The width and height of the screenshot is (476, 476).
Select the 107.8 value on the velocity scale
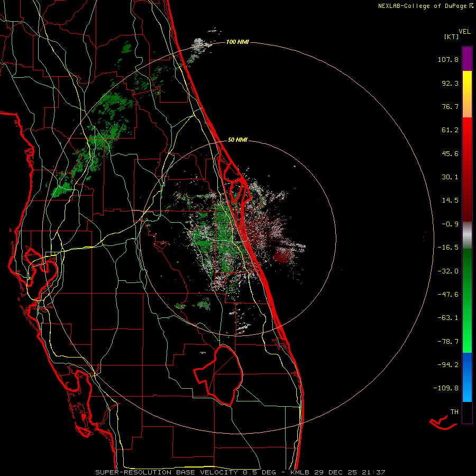tap(448, 59)
